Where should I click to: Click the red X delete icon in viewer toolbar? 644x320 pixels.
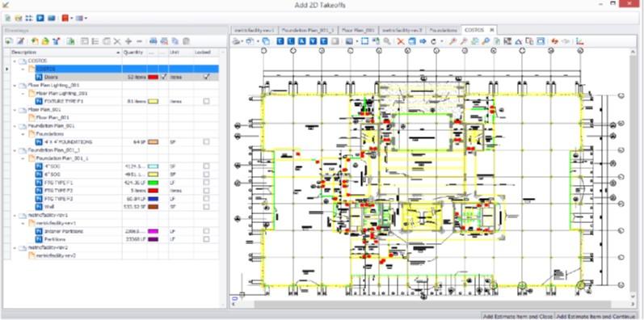(401, 41)
